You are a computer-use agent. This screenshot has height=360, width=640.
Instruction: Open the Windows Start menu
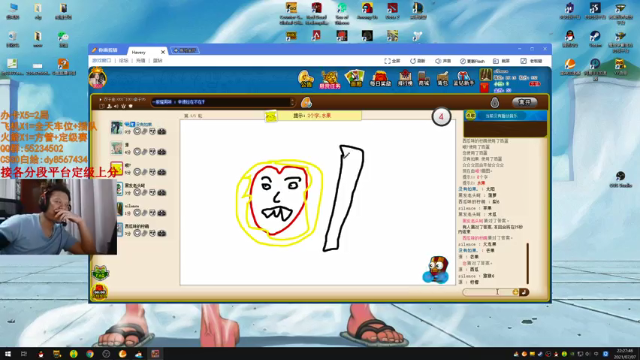8,354
